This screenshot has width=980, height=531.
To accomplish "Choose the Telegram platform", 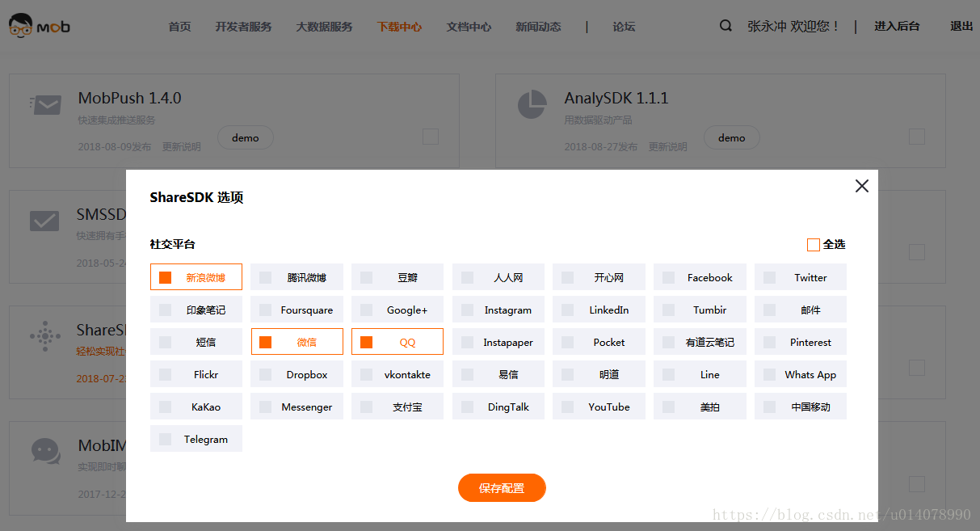I will (x=196, y=439).
